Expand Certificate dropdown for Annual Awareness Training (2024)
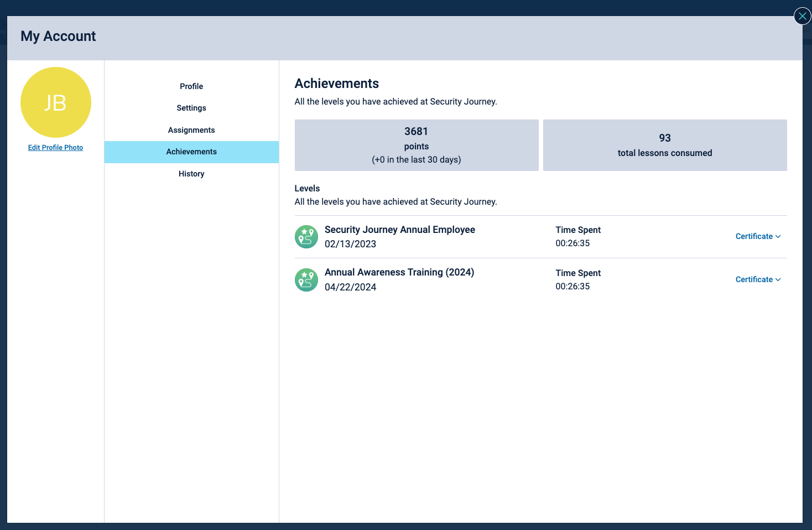Image resolution: width=812 pixels, height=530 pixels. pos(758,279)
